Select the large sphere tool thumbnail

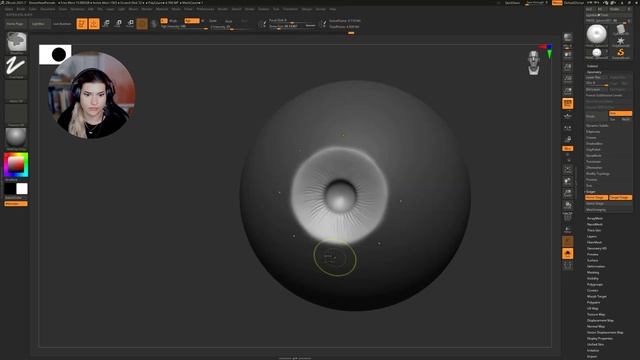(596, 34)
